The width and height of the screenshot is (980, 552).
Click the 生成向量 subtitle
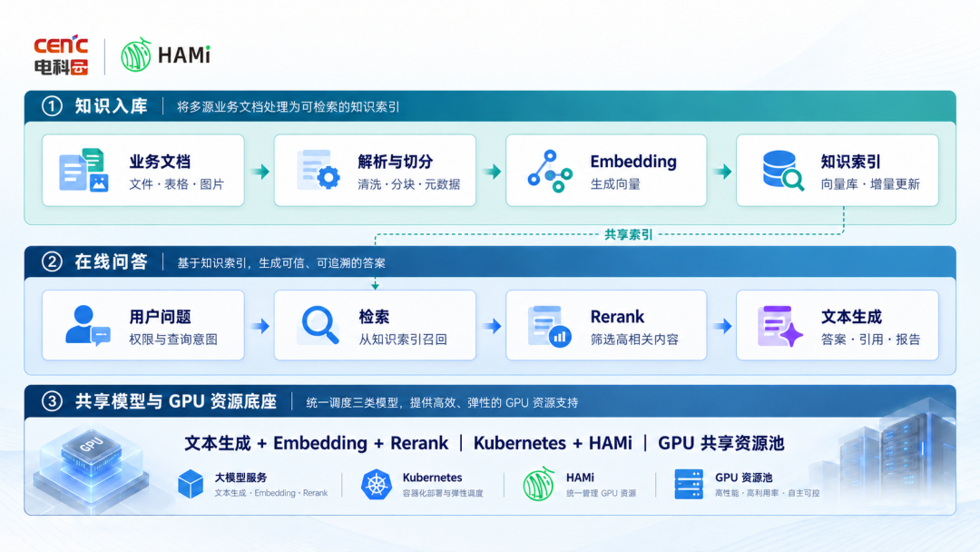pyautogui.click(x=615, y=184)
